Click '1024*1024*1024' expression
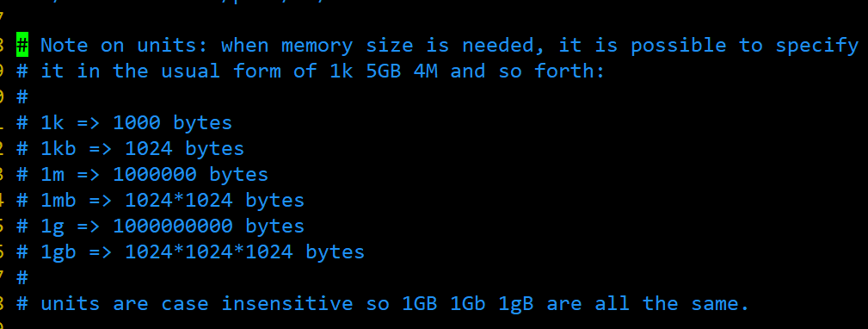 click(209, 252)
